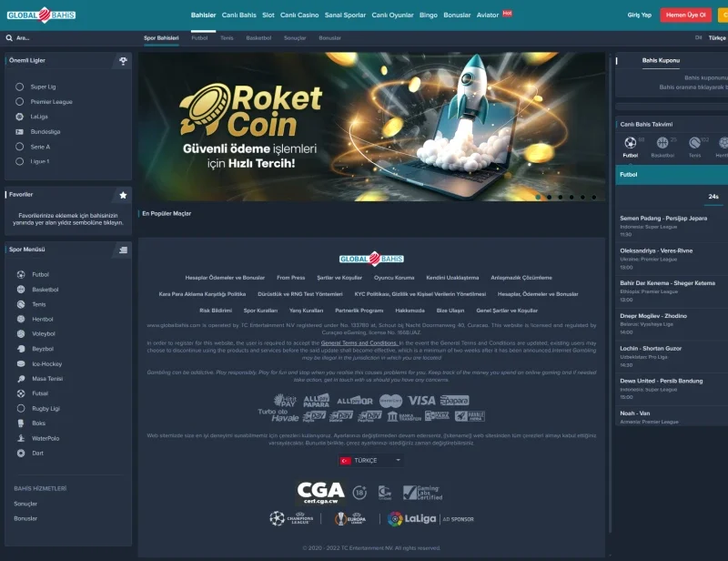Image resolution: width=728 pixels, height=561 pixels.
Task: Open the Aviator menu item
Action: (x=488, y=15)
